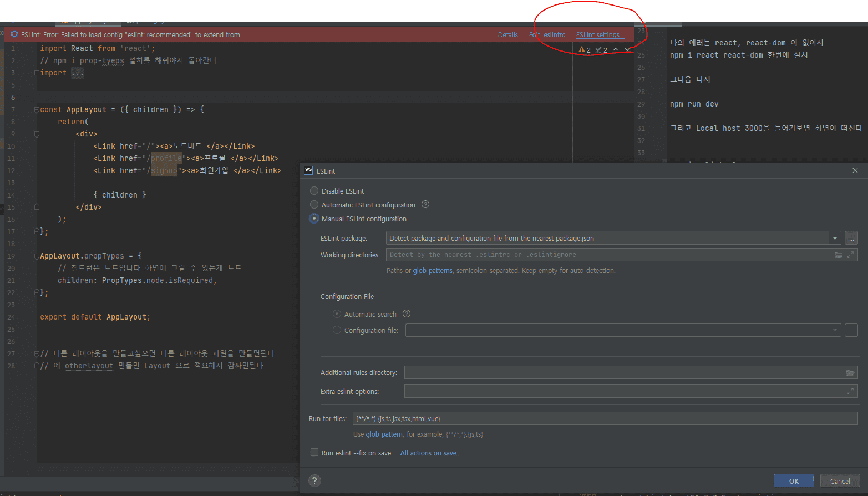
Task: Click the '{ children }' expression on line 14
Action: pyautogui.click(x=119, y=195)
